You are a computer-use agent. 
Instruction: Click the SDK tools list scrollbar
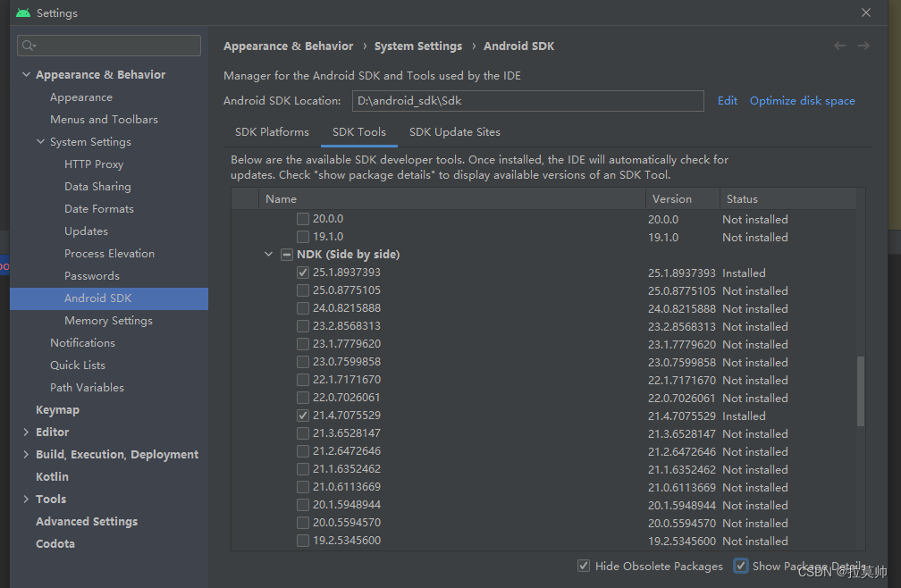click(860, 391)
